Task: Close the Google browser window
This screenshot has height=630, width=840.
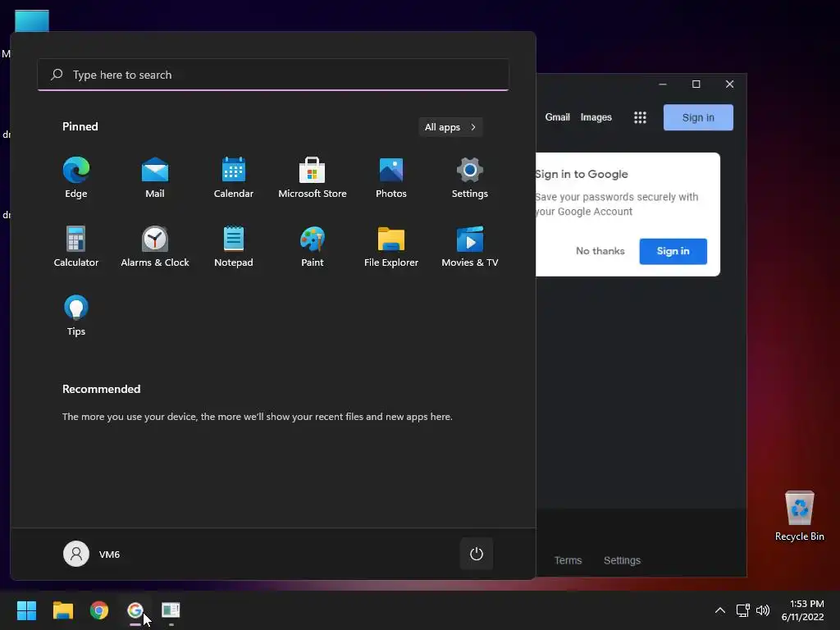Action: point(729,84)
